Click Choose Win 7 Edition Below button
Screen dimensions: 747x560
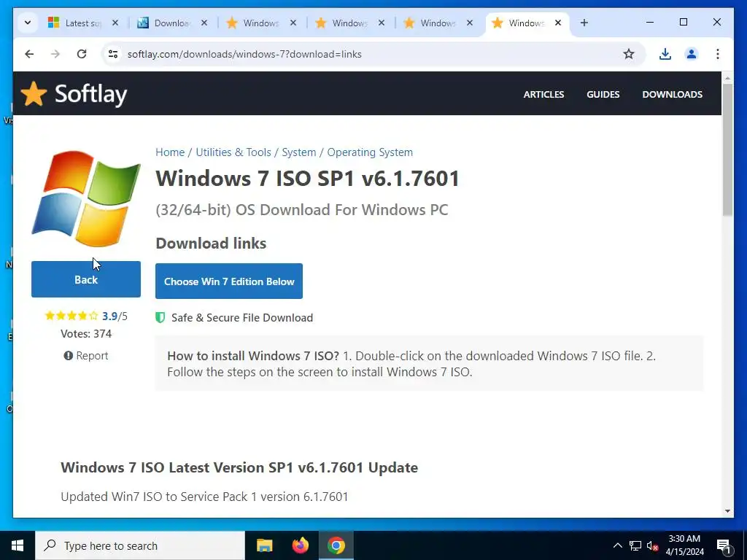click(229, 281)
